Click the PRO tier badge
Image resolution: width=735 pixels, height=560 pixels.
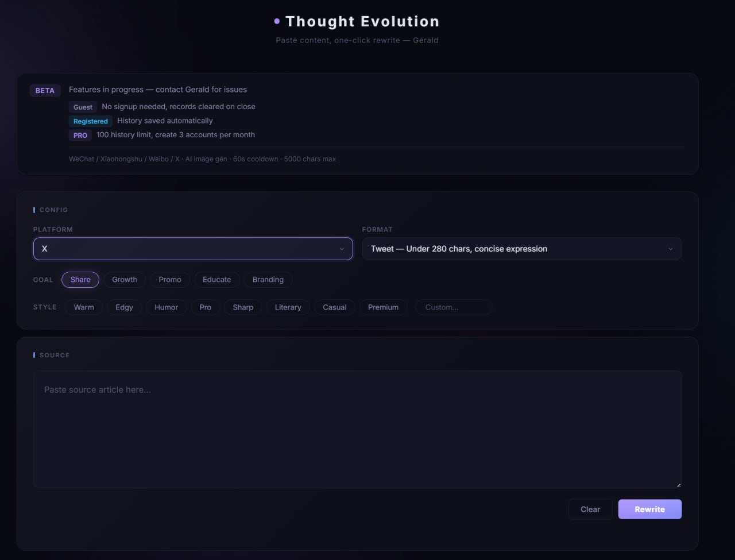coord(80,135)
